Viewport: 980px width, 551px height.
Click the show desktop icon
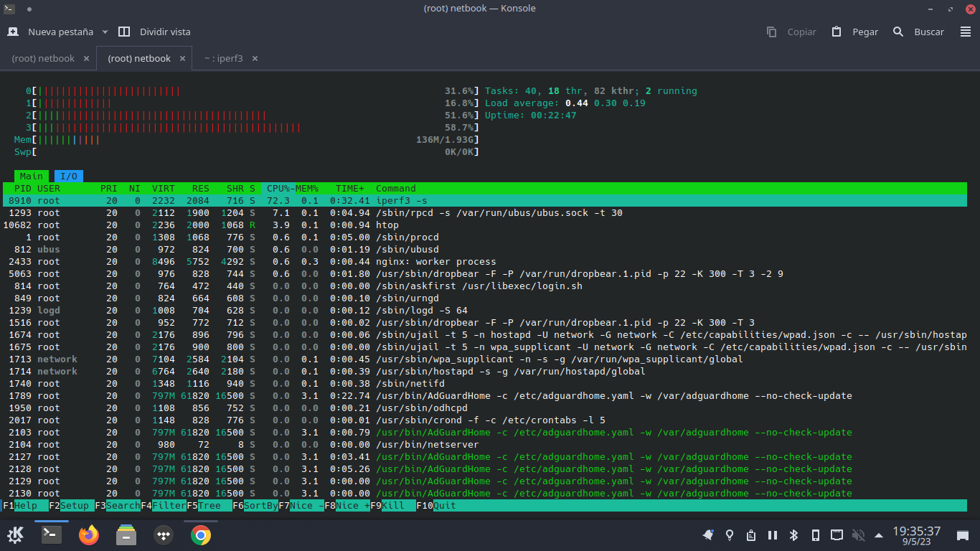click(963, 535)
